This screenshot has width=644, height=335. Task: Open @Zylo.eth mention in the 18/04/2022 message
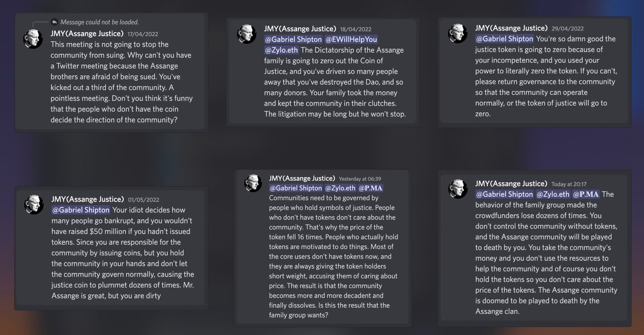coord(281,50)
